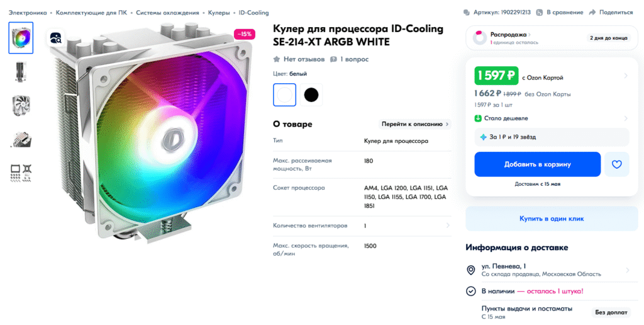This screenshot has height=325, width=644.
Task: Open the Кулеры breadcrumb
Action: tap(219, 13)
